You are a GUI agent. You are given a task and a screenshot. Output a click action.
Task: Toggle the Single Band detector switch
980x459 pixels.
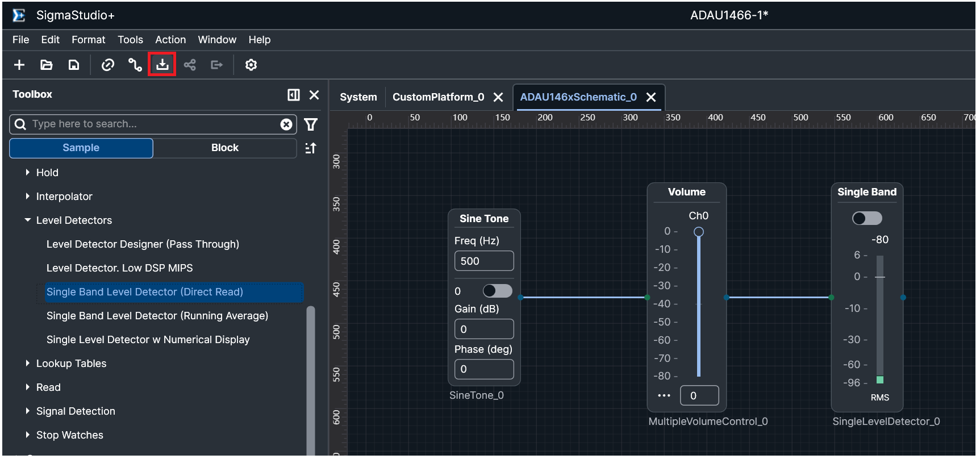click(x=868, y=218)
